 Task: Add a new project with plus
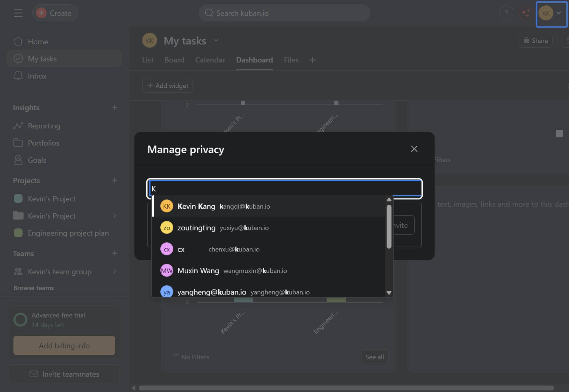click(x=115, y=180)
